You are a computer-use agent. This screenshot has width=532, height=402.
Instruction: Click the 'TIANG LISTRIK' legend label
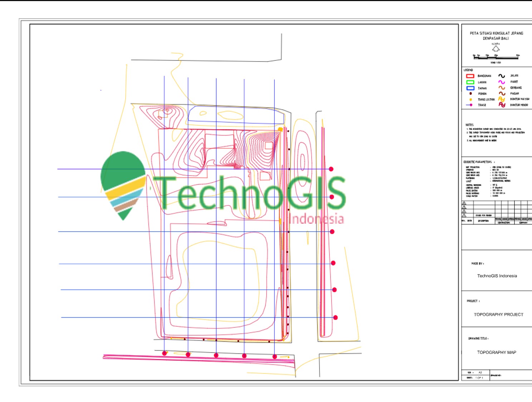click(x=487, y=100)
